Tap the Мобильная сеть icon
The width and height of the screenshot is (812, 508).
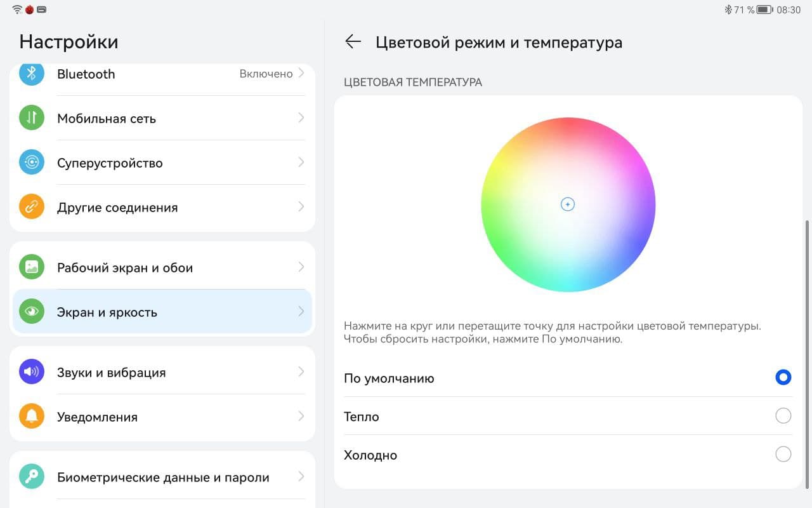32,118
